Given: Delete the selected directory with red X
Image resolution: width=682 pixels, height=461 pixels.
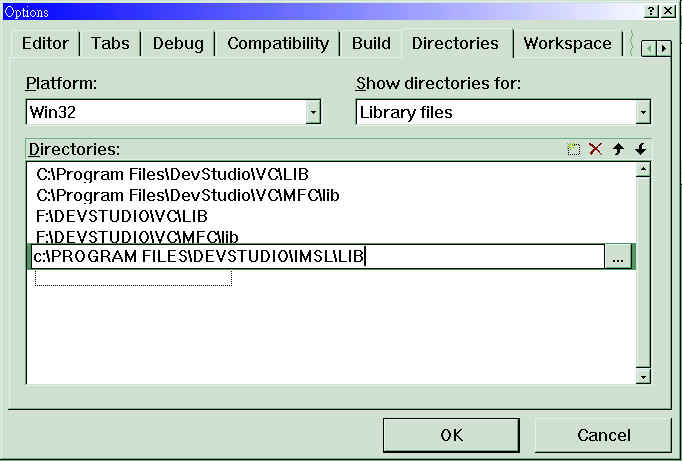Looking at the screenshot, I should click(595, 149).
